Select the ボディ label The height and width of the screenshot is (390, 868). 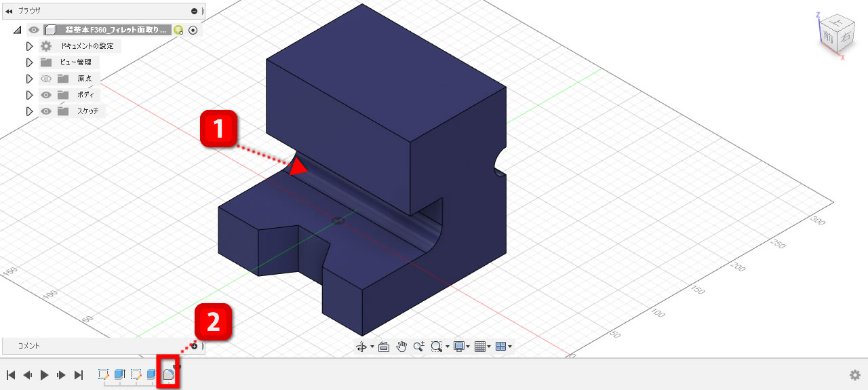point(85,95)
